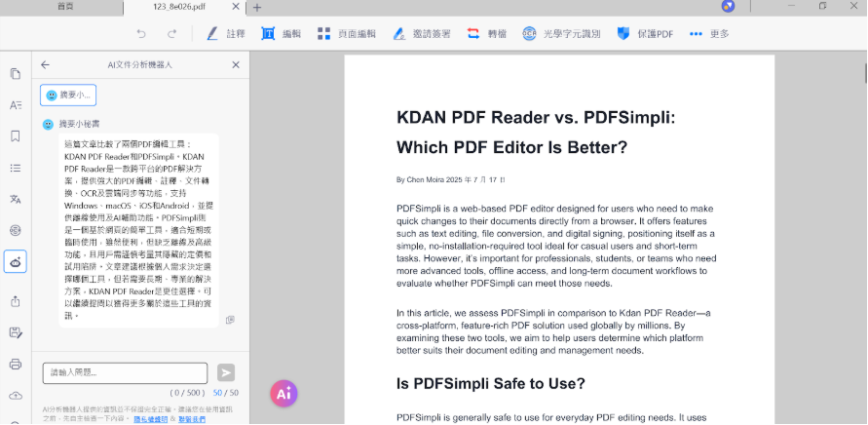Click the 50 / 50 remaining credits counter
The width and height of the screenshot is (868, 425).
pyautogui.click(x=226, y=393)
